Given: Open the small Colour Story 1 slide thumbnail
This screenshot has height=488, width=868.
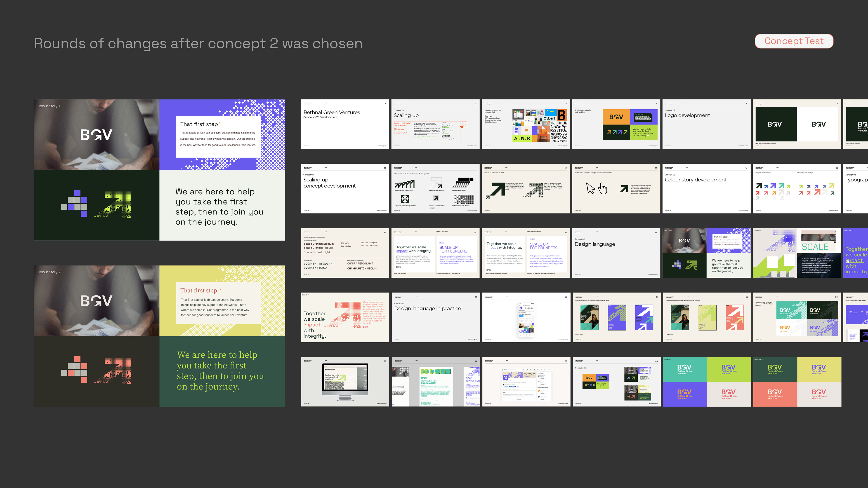Looking at the screenshot, I should [x=707, y=253].
